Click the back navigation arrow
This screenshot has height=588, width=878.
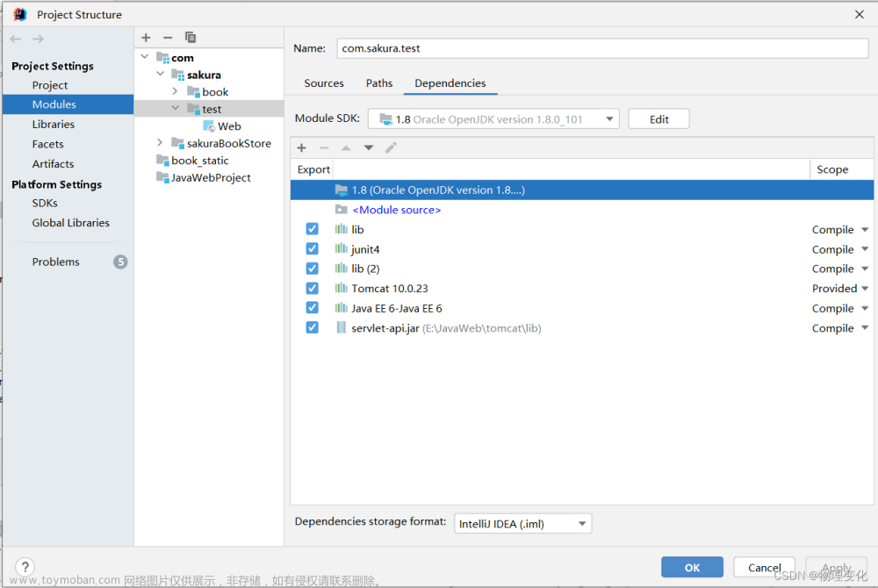coord(16,39)
